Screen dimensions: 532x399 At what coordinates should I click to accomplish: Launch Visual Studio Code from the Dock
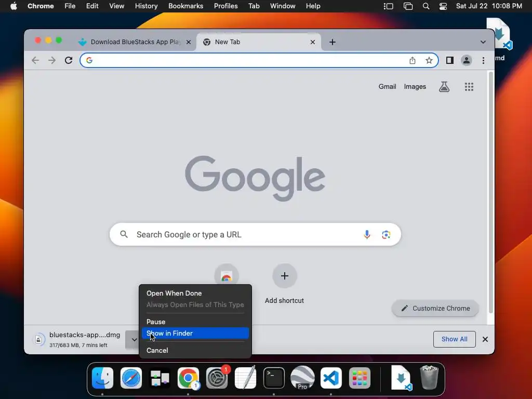[x=331, y=378]
